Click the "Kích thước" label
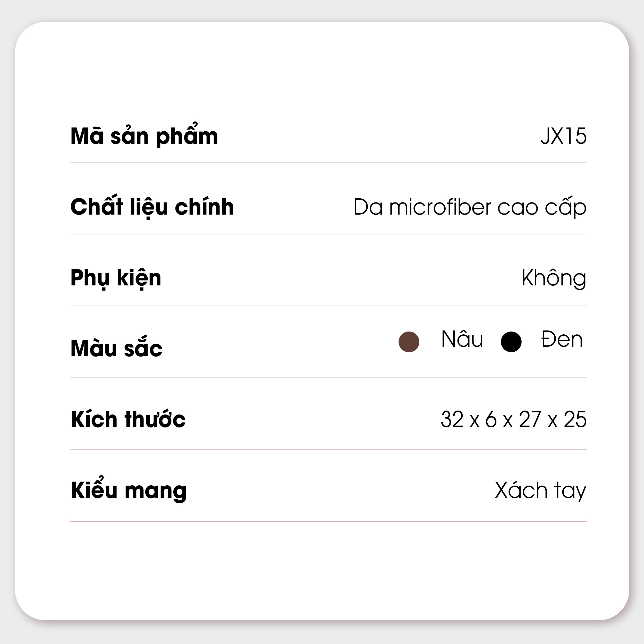The width and height of the screenshot is (644, 644). pos(128,419)
